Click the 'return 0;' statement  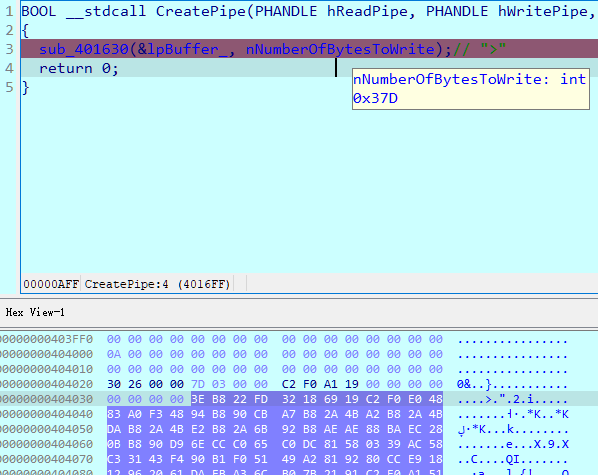pos(79,68)
